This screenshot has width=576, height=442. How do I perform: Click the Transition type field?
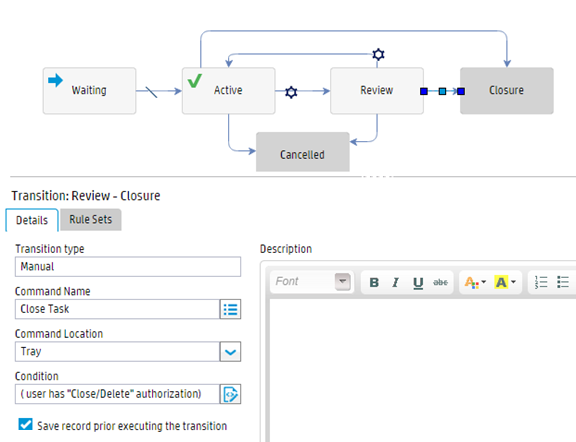128,266
